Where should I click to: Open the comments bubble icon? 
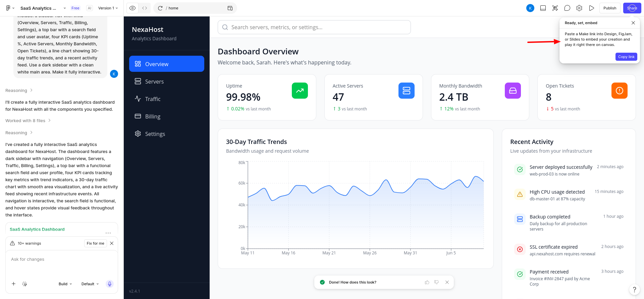[x=567, y=8]
